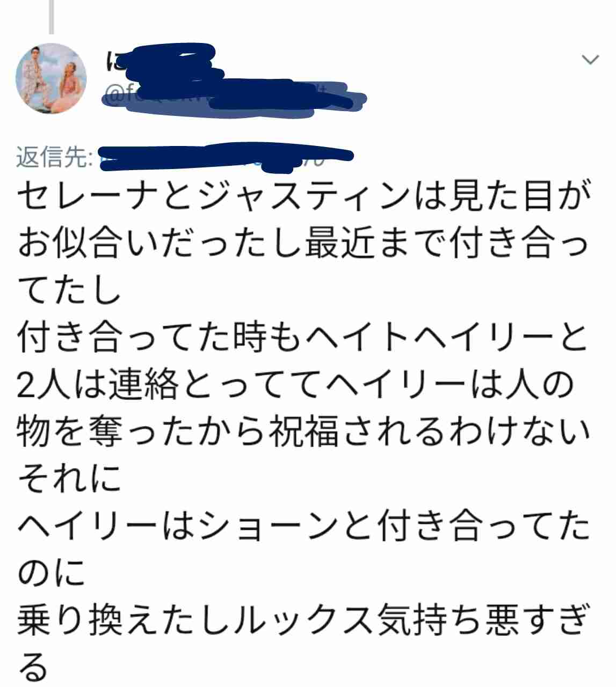Expand the tweet options chevron menu
Screen dimensions: 616x687
[591, 59]
